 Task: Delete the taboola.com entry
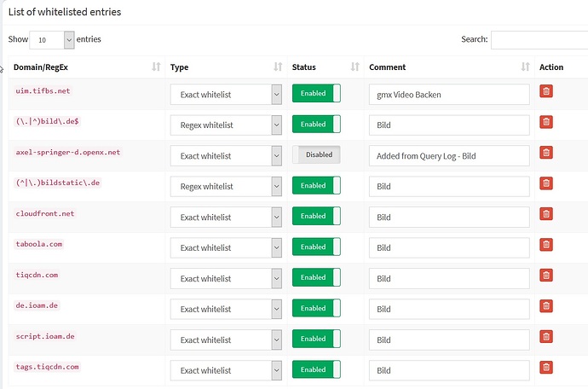point(546,245)
